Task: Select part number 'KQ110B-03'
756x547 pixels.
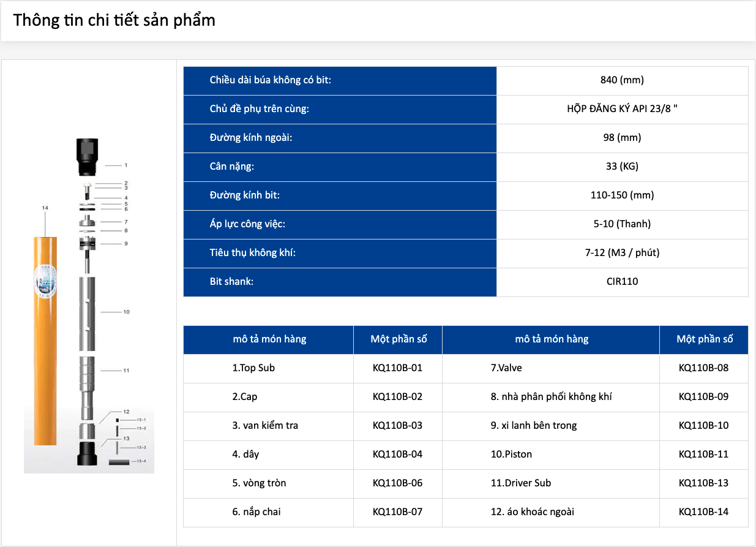Action: (398, 426)
